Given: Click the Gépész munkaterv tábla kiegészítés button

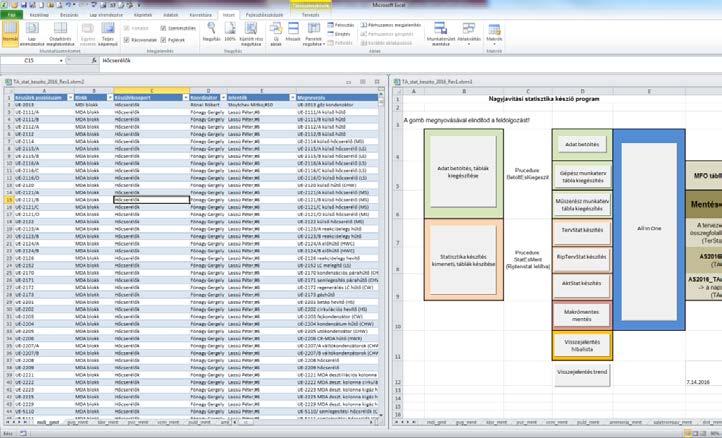Looking at the screenshot, I should pos(582,176).
